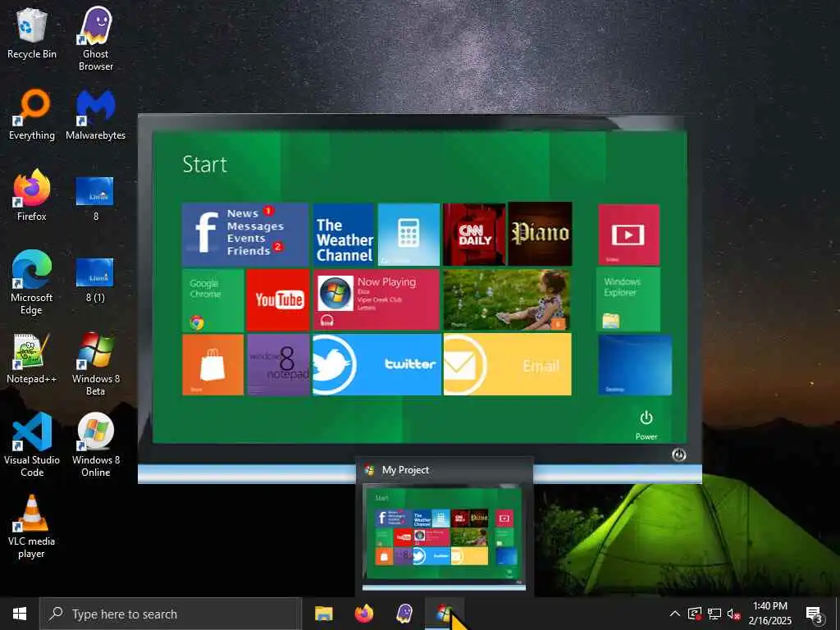Select the Notepad++ desktop shortcut
840x630 pixels.
tap(32, 358)
